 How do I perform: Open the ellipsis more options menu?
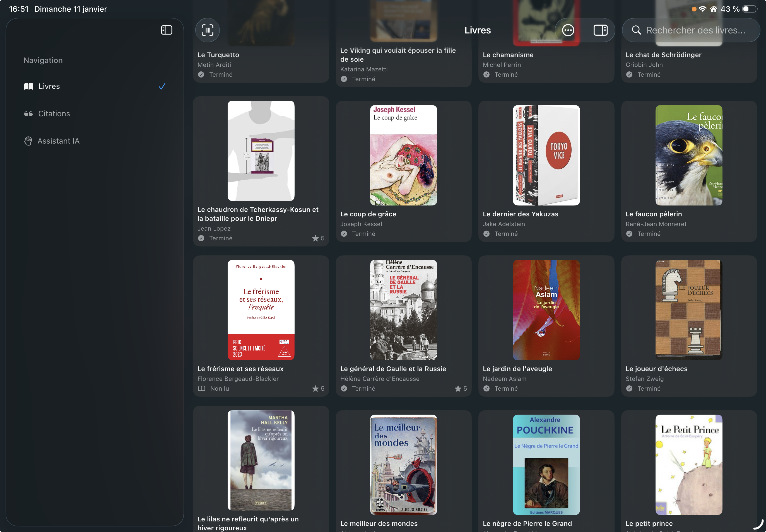pyautogui.click(x=568, y=30)
